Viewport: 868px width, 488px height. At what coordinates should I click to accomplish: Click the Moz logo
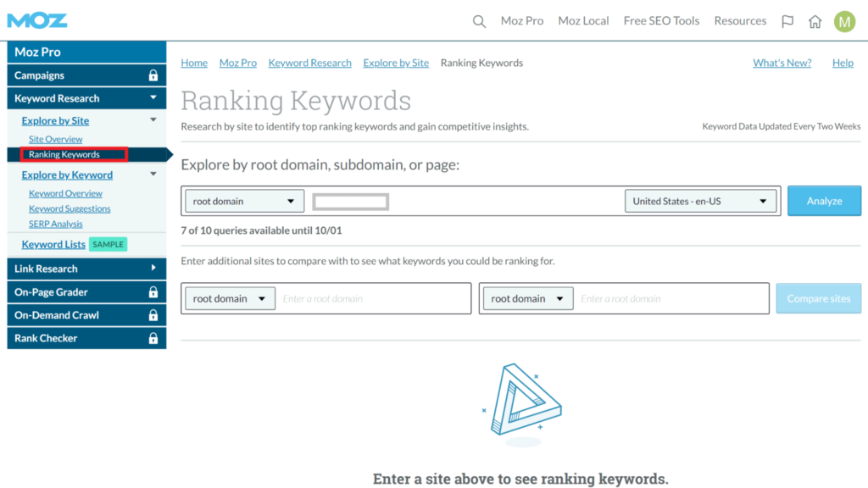point(37,20)
